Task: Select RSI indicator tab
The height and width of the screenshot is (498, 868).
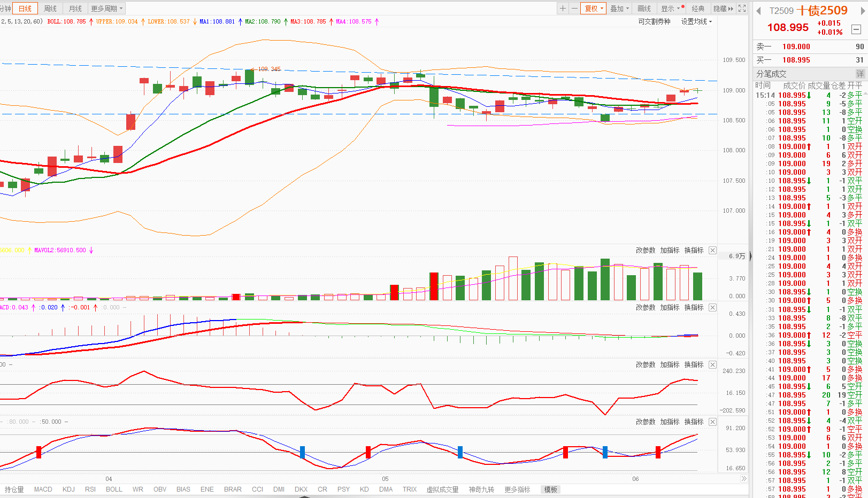Action: coord(90,489)
